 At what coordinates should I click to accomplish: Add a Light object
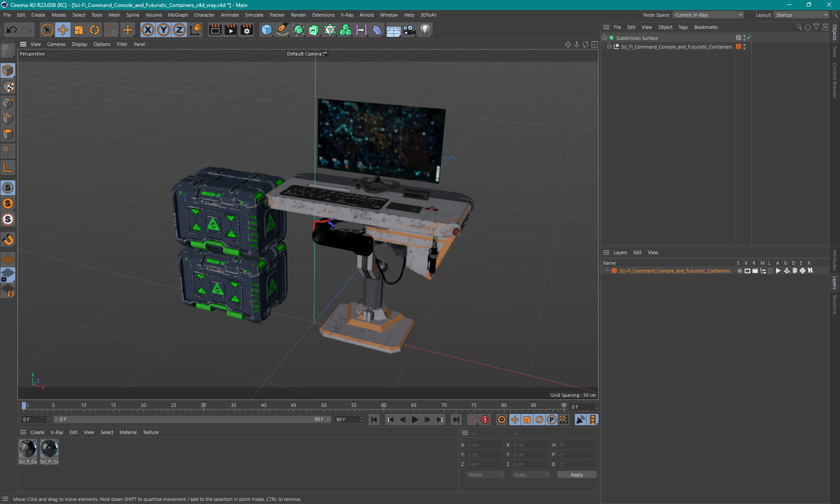[x=425, y=30]
